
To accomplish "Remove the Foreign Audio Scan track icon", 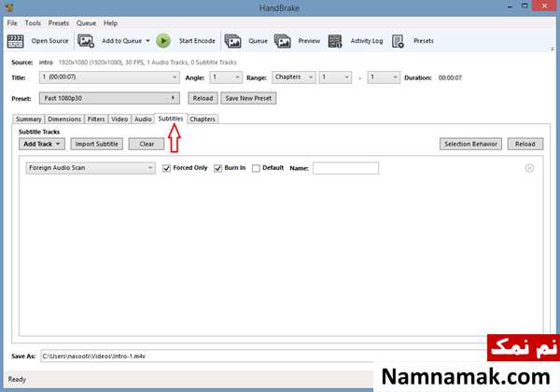I will pos(529,168).
